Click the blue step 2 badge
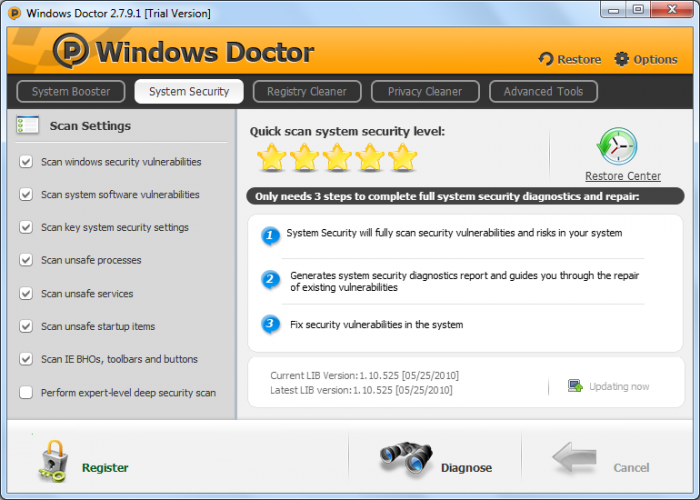Screen dimensions: 700x500 pos(270,279)
